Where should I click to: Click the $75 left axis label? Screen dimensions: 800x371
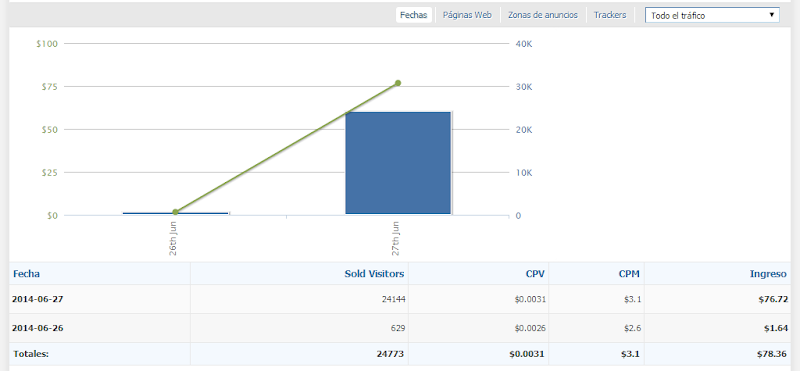[49, 87]
